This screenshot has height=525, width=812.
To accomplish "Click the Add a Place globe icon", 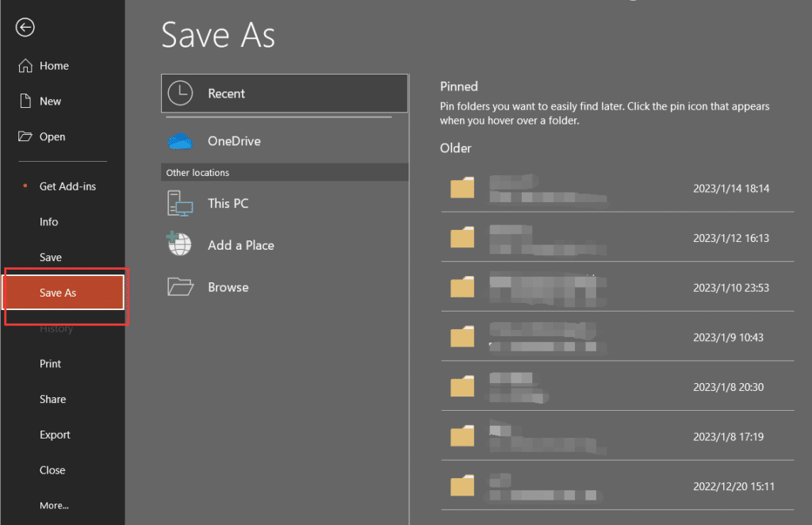I will [179, 244].
